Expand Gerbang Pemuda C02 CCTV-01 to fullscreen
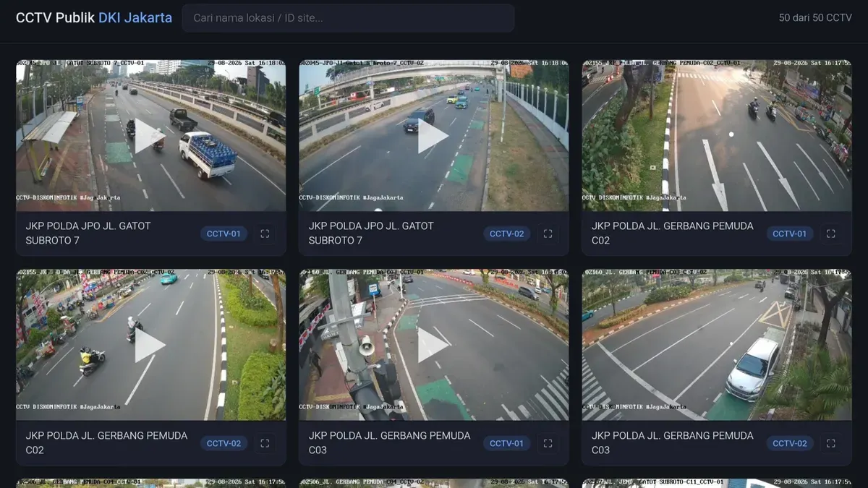The image size is (868, 488). coord(830,234)
